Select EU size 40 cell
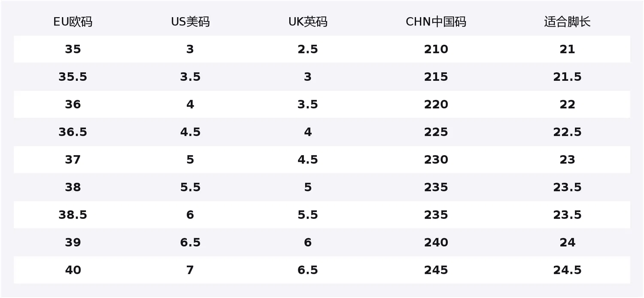The height and width of the screenshot is (298, 644). point(73,270)
